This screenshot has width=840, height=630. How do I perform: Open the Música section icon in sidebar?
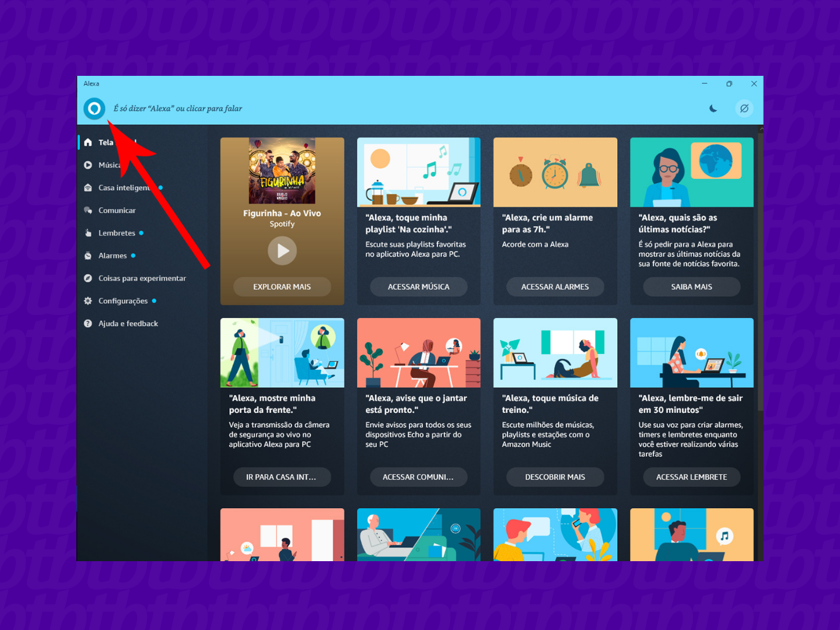88,165
